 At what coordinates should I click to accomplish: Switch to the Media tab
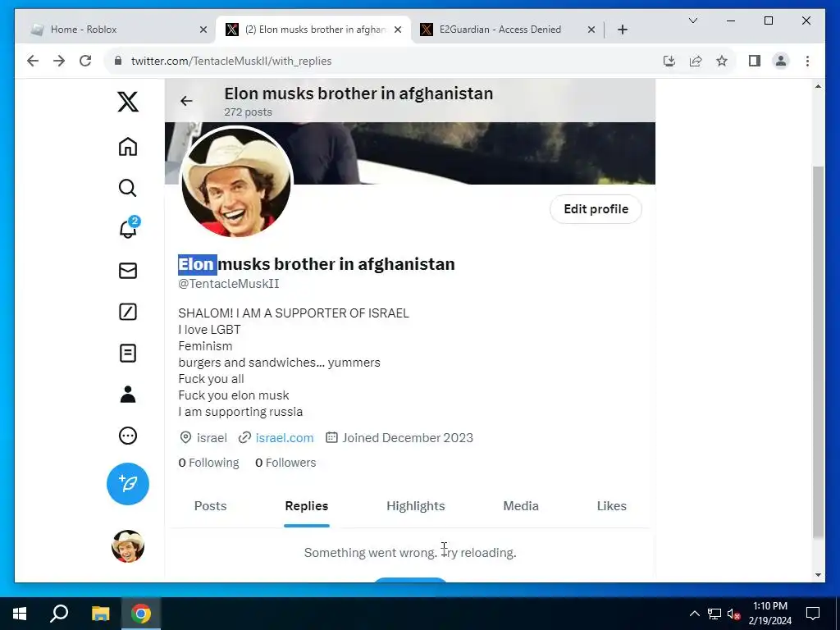coord(521,505)
